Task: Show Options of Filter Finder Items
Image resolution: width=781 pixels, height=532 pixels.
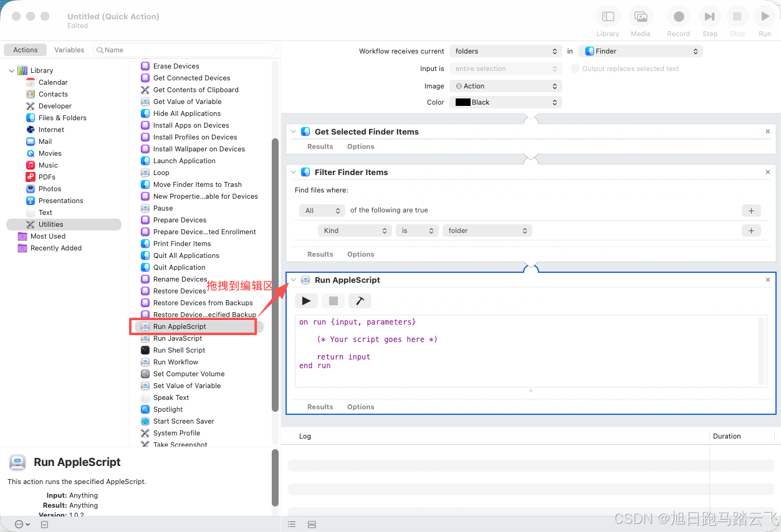Action: point(361,254)
